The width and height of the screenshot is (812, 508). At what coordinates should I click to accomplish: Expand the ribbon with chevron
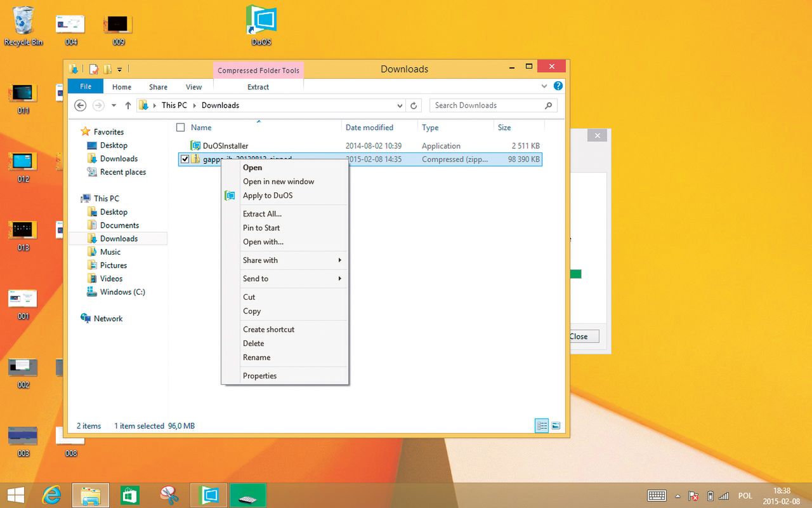544,86
